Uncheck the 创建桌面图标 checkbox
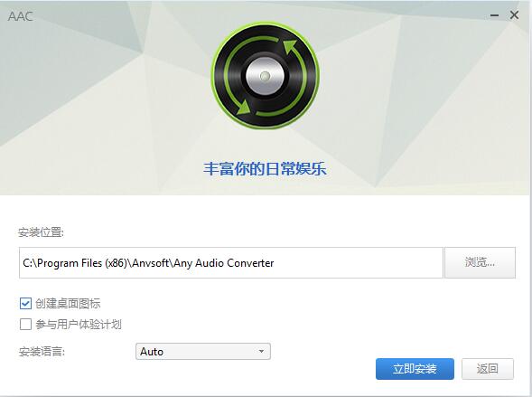 click(25, 303)
